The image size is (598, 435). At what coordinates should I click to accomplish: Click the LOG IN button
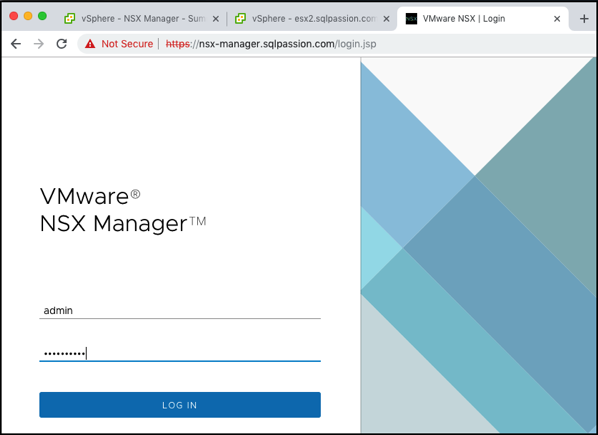pos(180,405)
